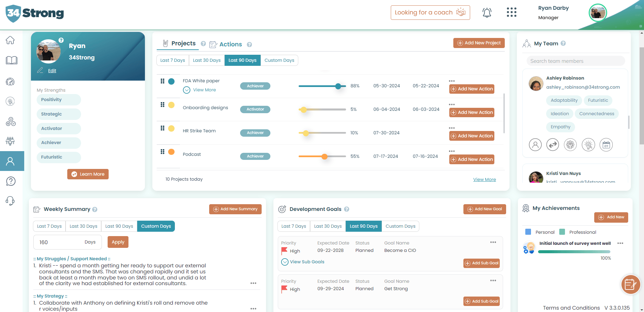This screenshot has height=312, width=644.
Task: Click the help question mark sidebar icon
Action: point(11,181)
